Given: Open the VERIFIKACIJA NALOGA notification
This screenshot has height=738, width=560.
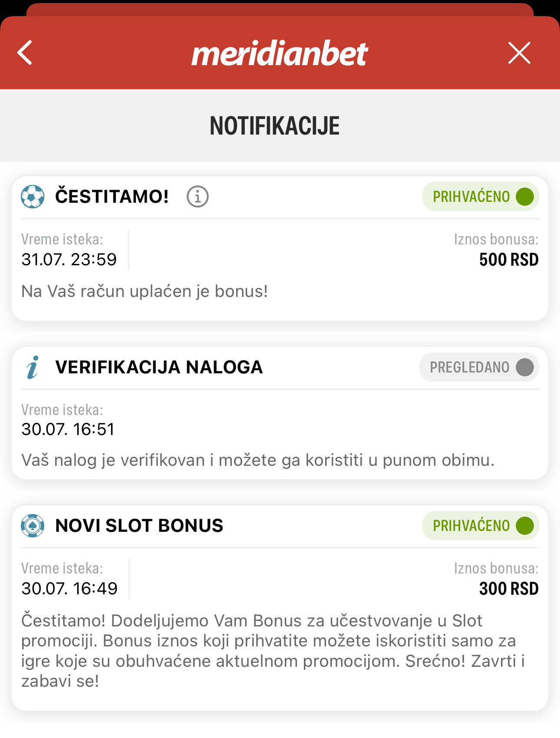Looking at the screenshot, I should pyautogui.click(x=159, y=367).
